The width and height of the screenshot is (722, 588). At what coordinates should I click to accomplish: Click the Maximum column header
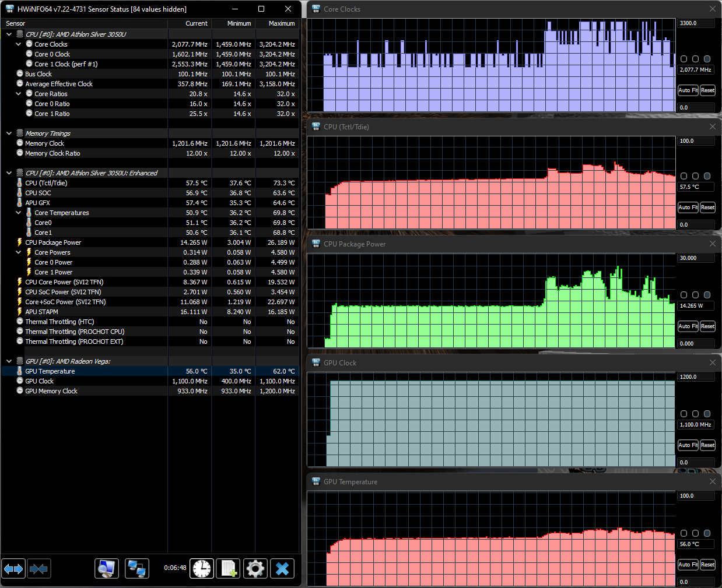pos(277,23)
